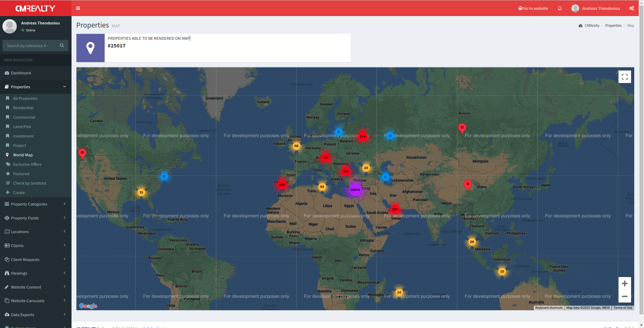This screenshot has width=644, height=328.
Task: Open the notifications bell
Action: [560, 8]
